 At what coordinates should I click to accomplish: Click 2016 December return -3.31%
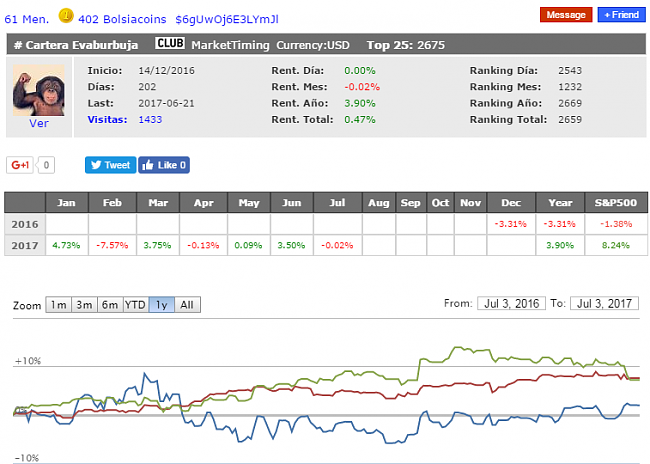coord(511,224)
